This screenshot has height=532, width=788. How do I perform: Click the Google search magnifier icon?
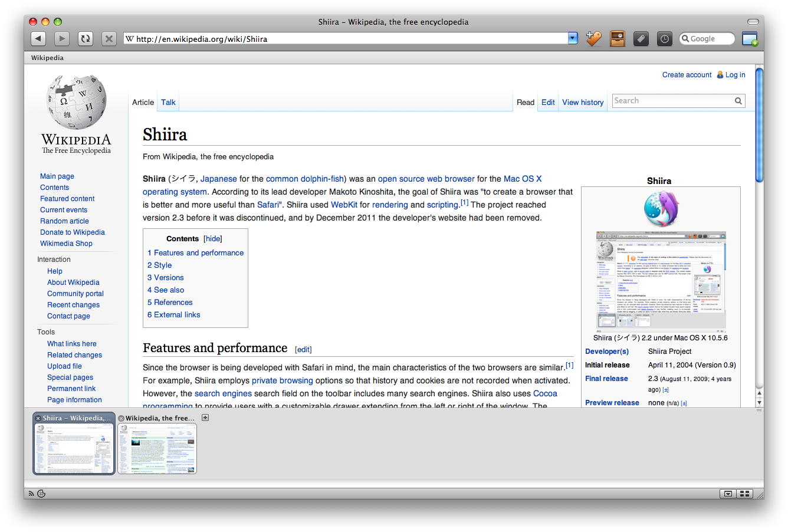click(x=685, y=39)
